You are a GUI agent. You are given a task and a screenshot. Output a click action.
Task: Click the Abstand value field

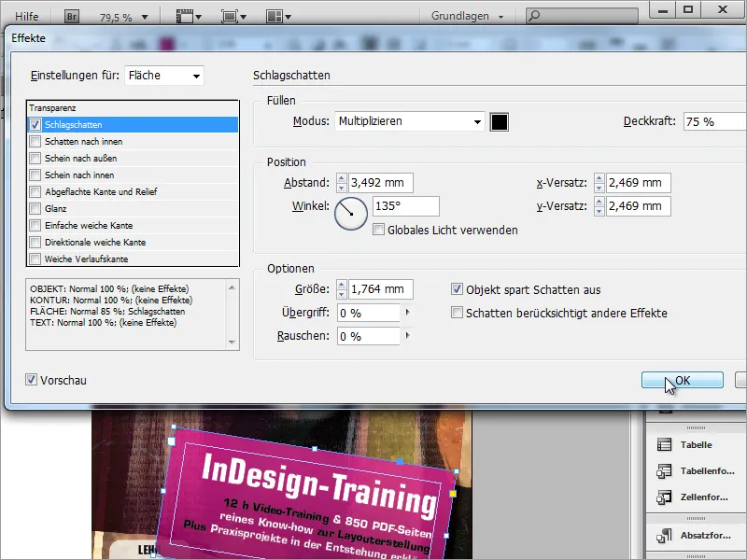(x=380, y=183)
